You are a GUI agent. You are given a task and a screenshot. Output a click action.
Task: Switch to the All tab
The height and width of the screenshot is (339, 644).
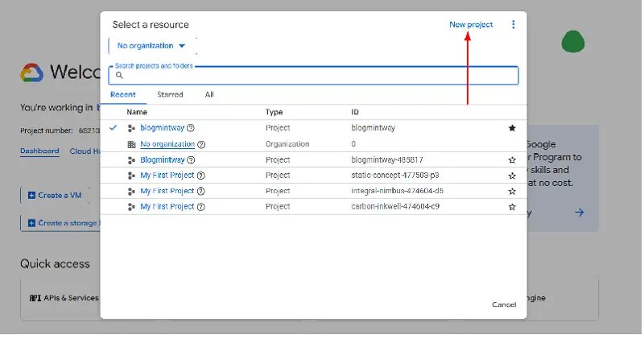click(209, 95)
